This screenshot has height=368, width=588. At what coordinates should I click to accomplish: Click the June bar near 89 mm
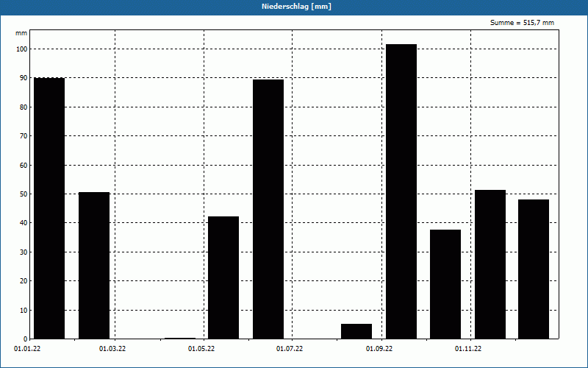coord(268,209)
